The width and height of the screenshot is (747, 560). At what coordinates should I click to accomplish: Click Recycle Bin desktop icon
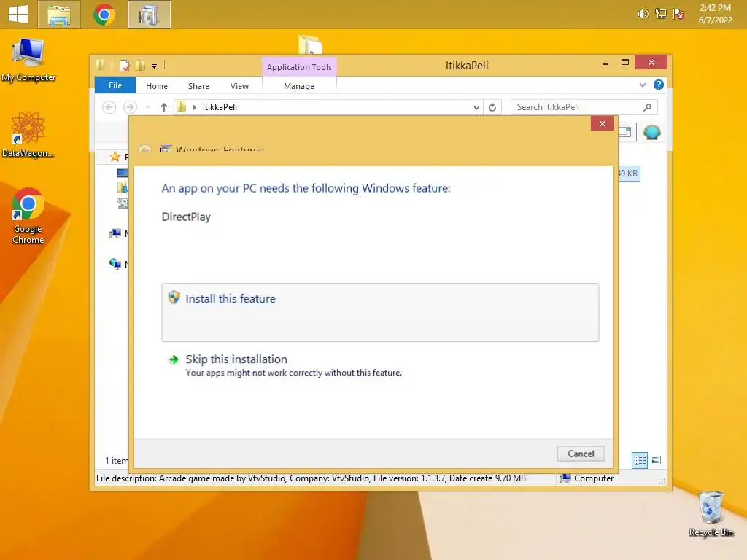(x=711, y=514)
